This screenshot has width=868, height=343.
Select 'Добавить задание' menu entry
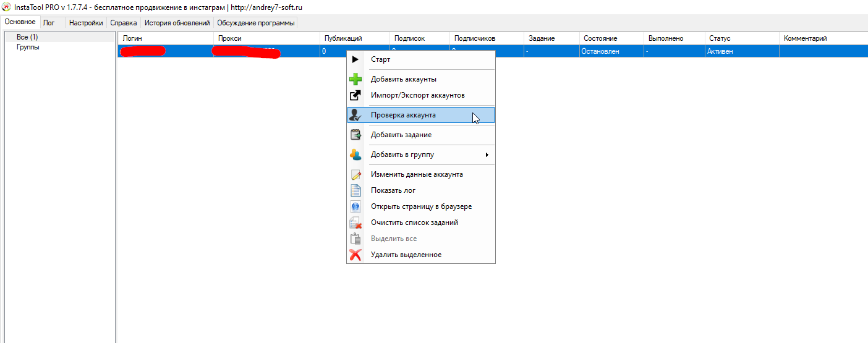(401, 135)
